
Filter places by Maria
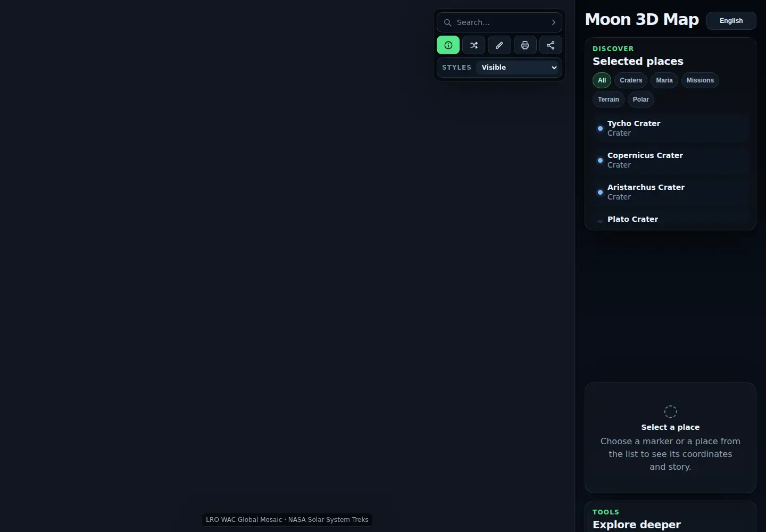[664, 80]
